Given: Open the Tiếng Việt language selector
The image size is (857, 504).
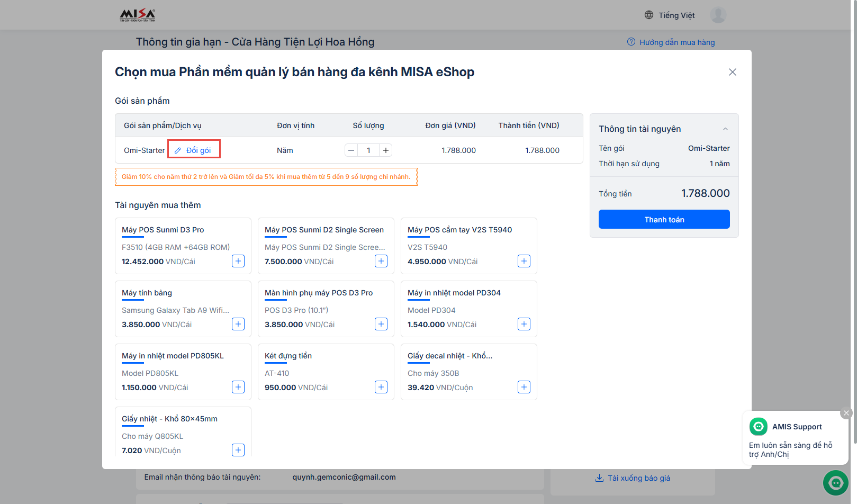Looking at the screenshot, I should tap(670, 15).
